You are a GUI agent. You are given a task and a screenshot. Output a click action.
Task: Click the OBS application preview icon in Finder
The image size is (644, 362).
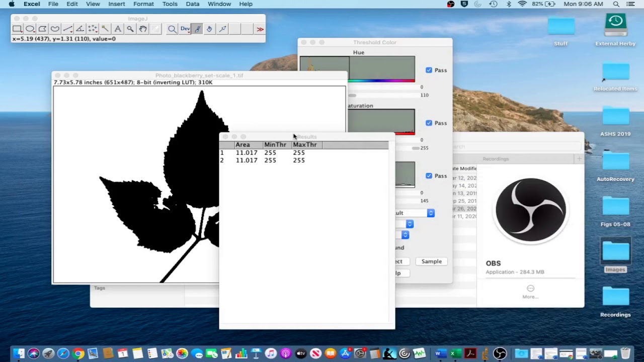[531, 211]
